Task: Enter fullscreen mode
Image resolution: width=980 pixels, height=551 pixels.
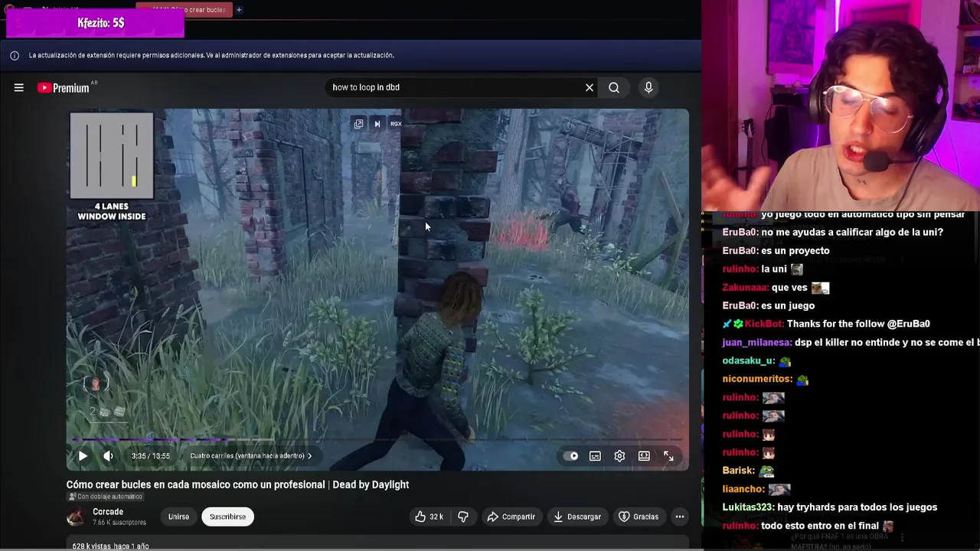Action: 668,456
